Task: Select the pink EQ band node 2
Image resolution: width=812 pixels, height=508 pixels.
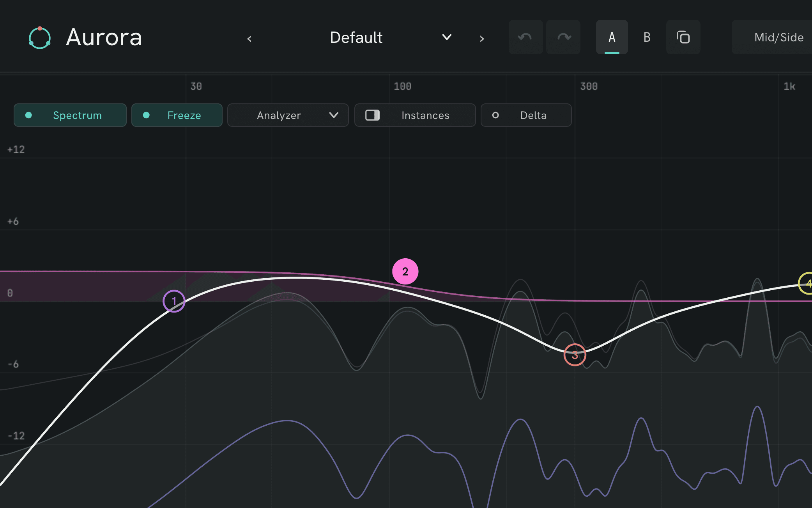Action: 405,271
